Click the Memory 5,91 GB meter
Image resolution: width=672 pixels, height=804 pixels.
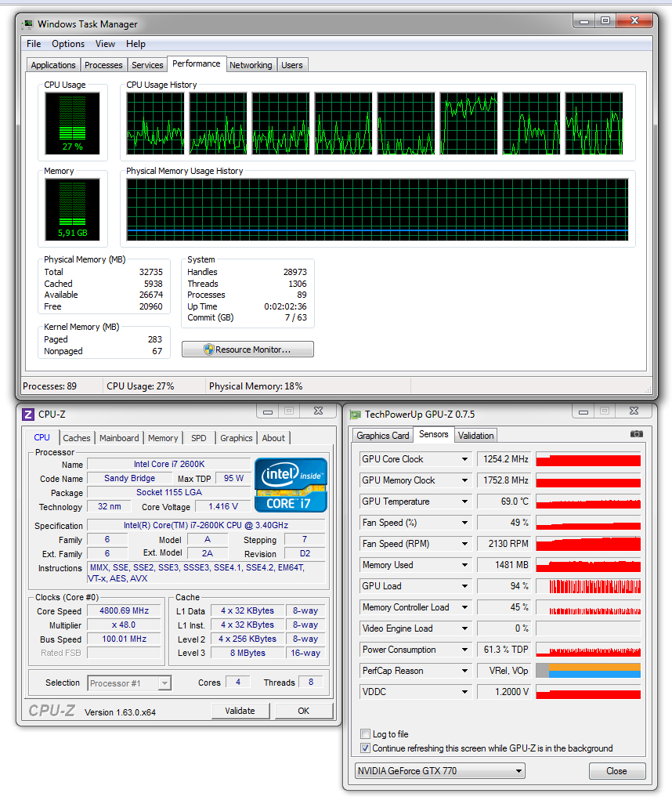tap(72, 210)
